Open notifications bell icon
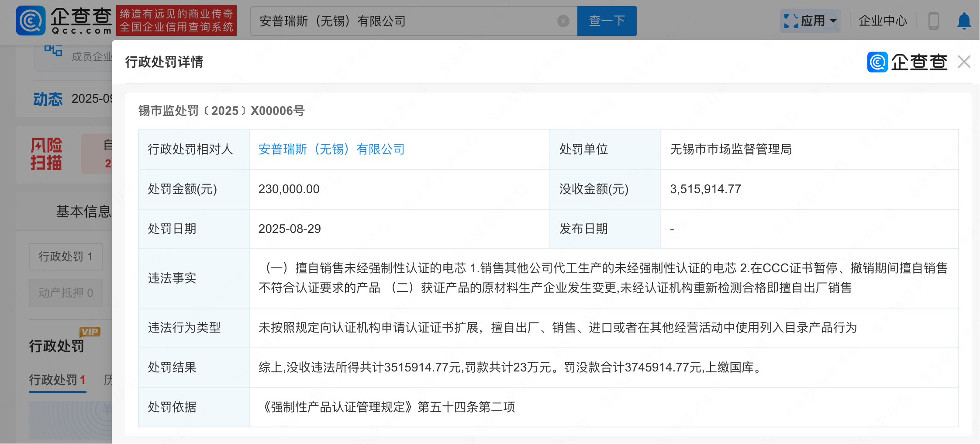Image resolution: width=980 pixels, height=444 pixels. click(964, 21)
